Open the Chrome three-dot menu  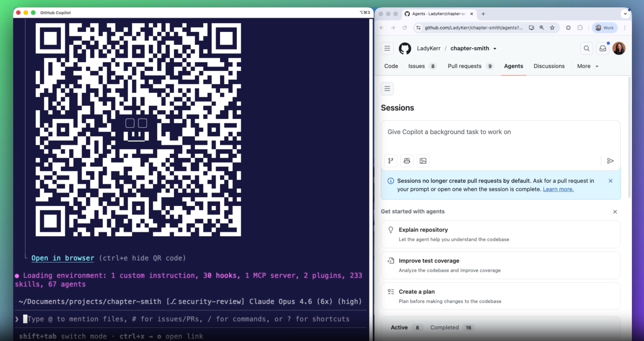click(x=625, y=28)
